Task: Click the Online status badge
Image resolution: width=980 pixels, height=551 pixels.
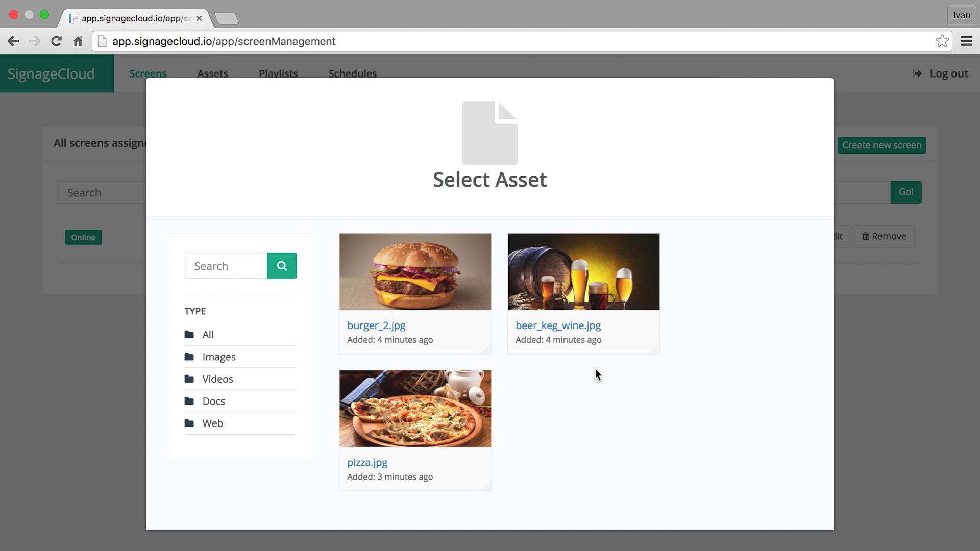Action: coord(83,237)
